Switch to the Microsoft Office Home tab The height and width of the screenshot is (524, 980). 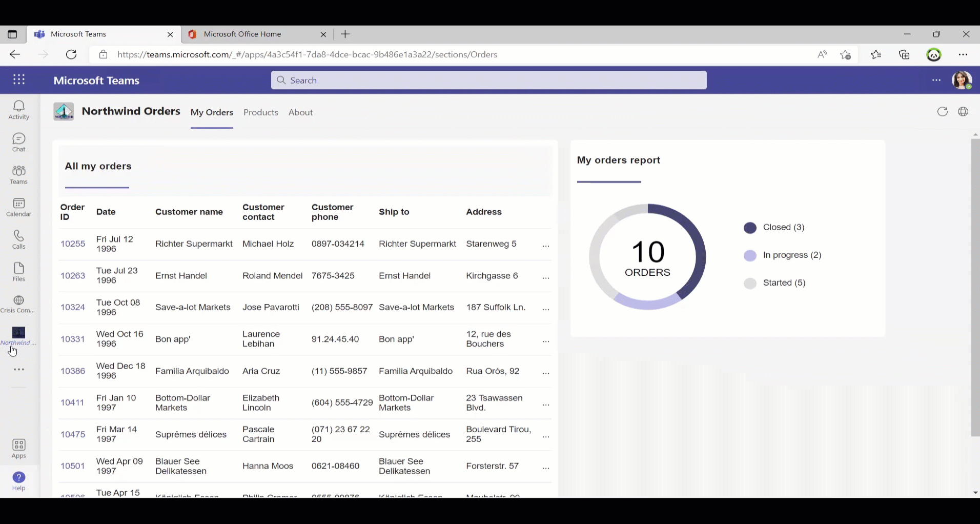242,34
